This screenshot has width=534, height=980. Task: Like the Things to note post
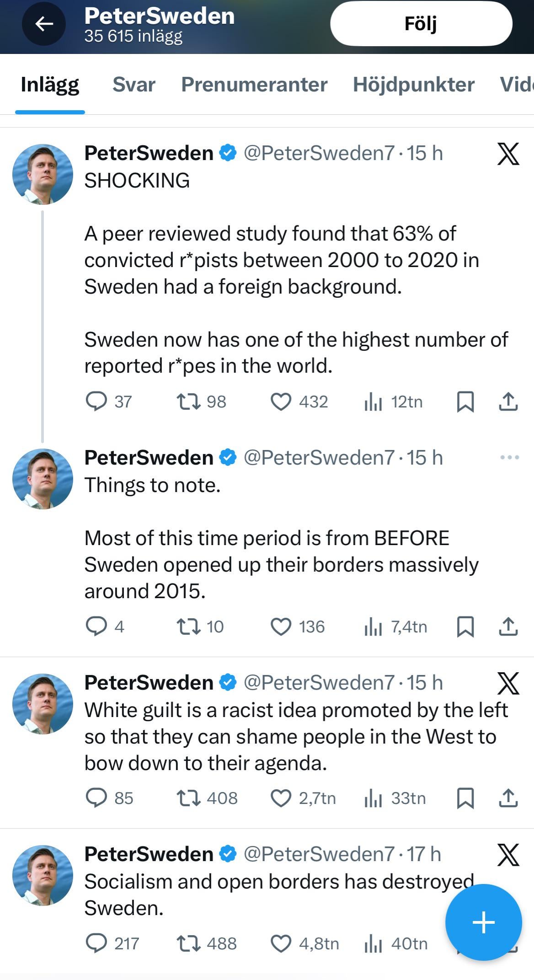[x=281, y=627]
